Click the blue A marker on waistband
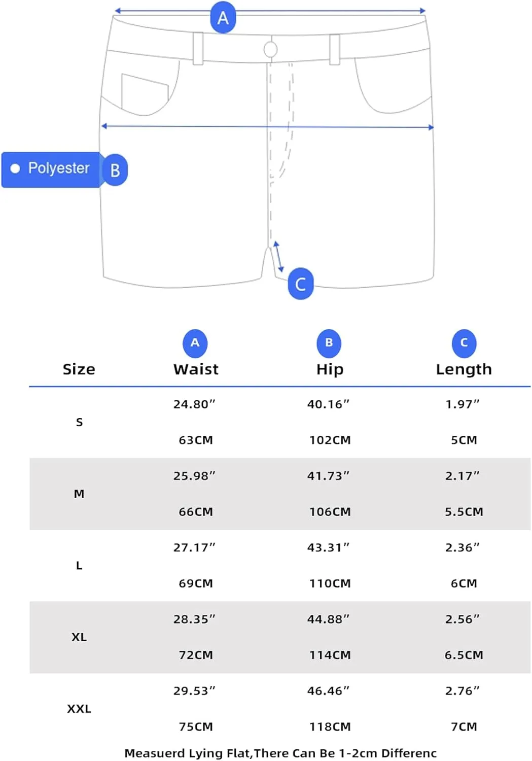This screenshot has width=532, height=761. 223,18
